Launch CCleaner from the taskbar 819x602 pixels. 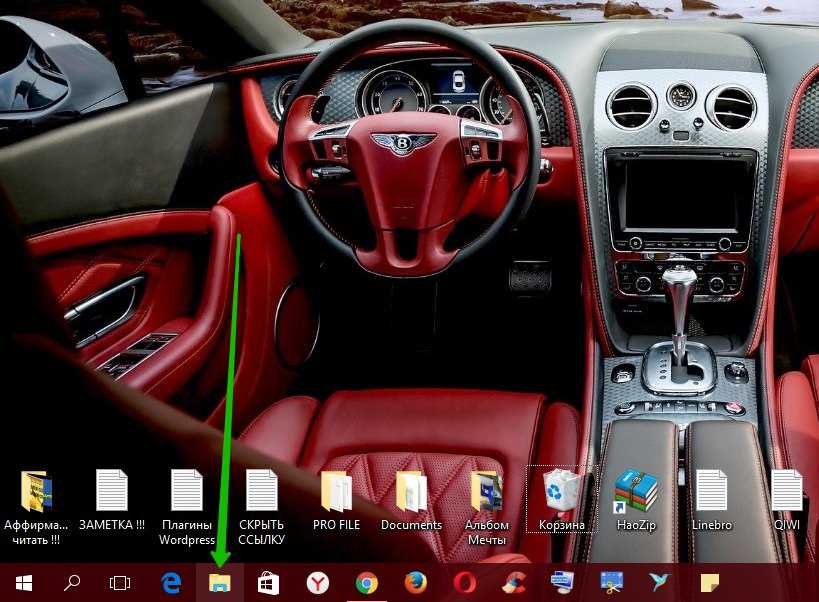tap(513, 583)
